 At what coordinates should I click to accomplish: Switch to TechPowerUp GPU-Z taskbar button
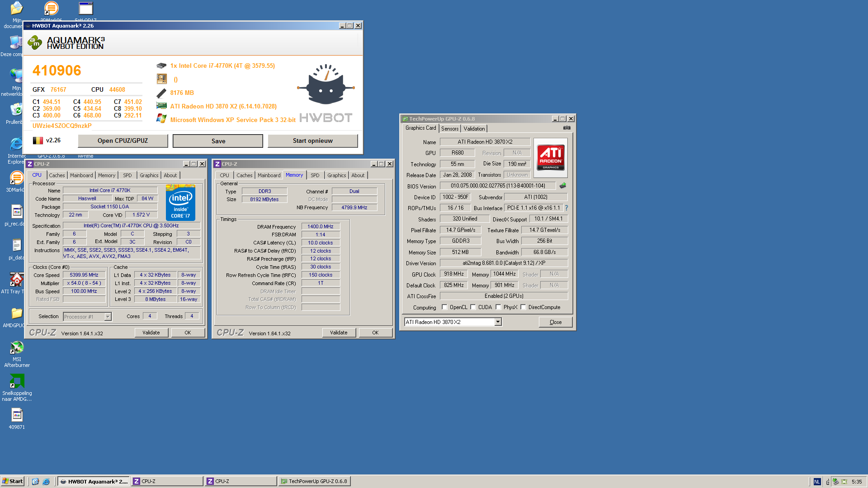315,482
